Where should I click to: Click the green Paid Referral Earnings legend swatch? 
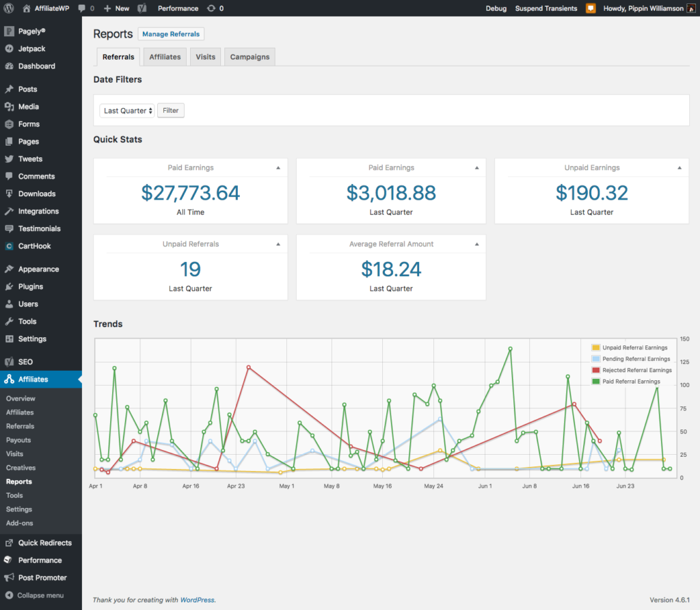pos(595,382)
